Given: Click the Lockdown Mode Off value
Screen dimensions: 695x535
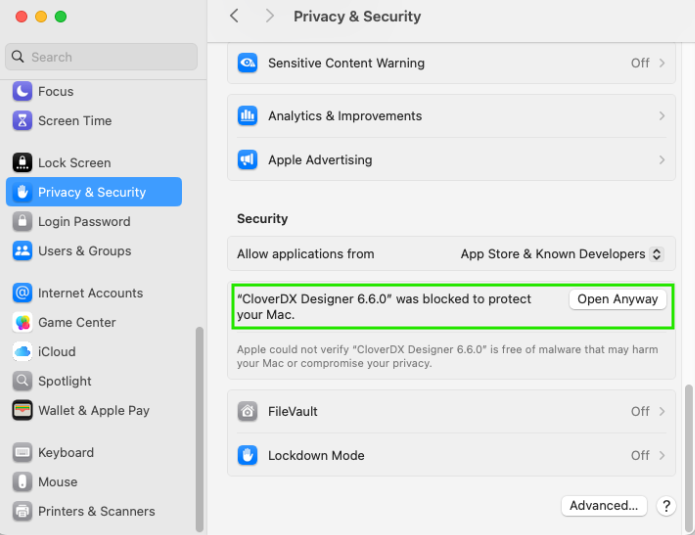Looking at the screenshot, I should [640, 455].
